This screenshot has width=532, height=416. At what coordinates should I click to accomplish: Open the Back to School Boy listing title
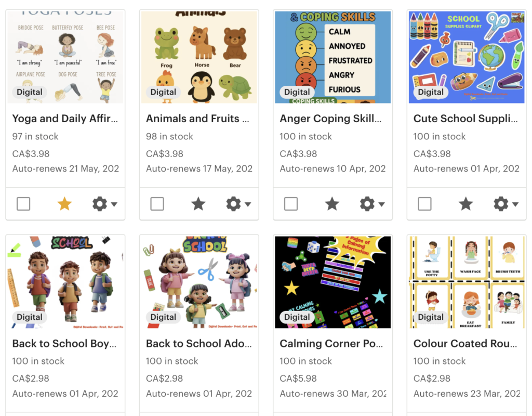coord(64,343)
